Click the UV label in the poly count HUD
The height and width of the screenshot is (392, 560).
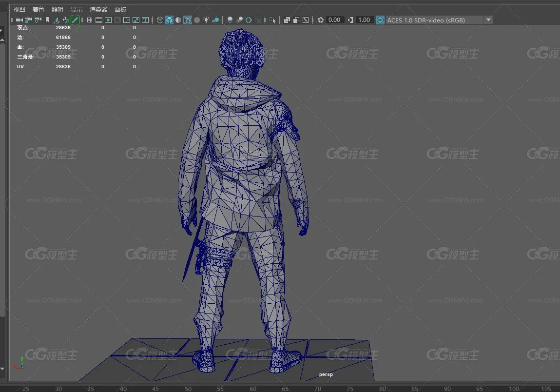(21, 66)
